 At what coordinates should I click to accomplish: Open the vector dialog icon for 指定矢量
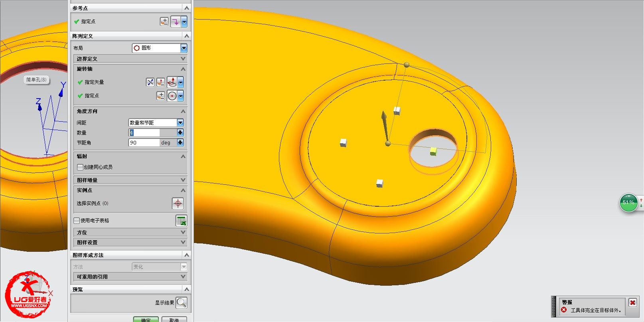160,82
